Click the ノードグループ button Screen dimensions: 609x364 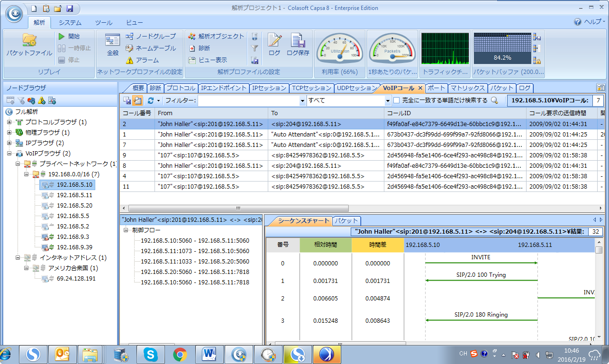151,36
